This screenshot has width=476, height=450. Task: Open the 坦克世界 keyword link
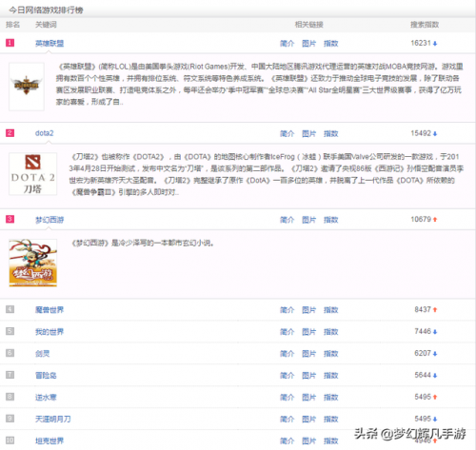(x=50, y=440)
